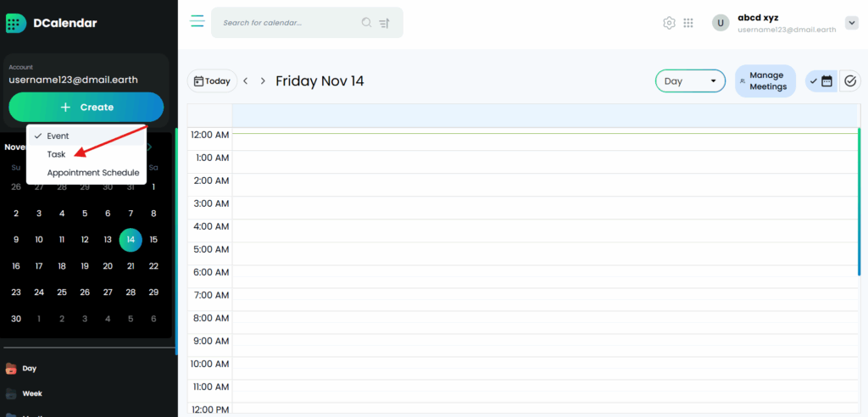Go to the next day arrow

263,81
